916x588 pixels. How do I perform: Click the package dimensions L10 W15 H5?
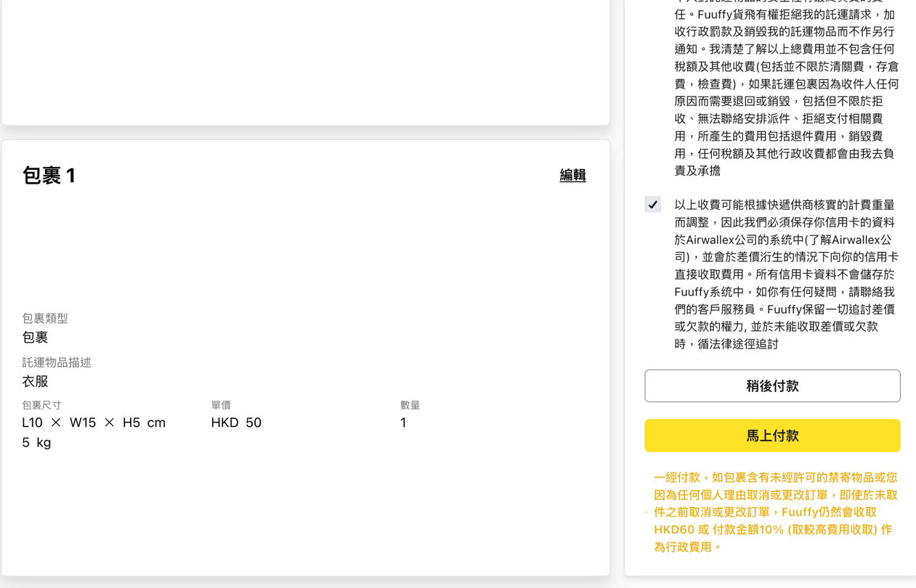point(93,422)
